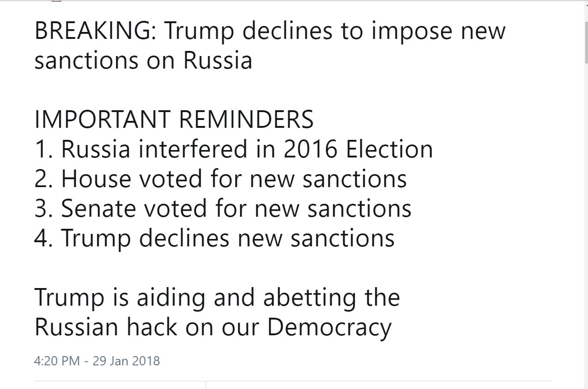
Task: Click the horizontal divider below the timestamp
Action: click(293, 382)
